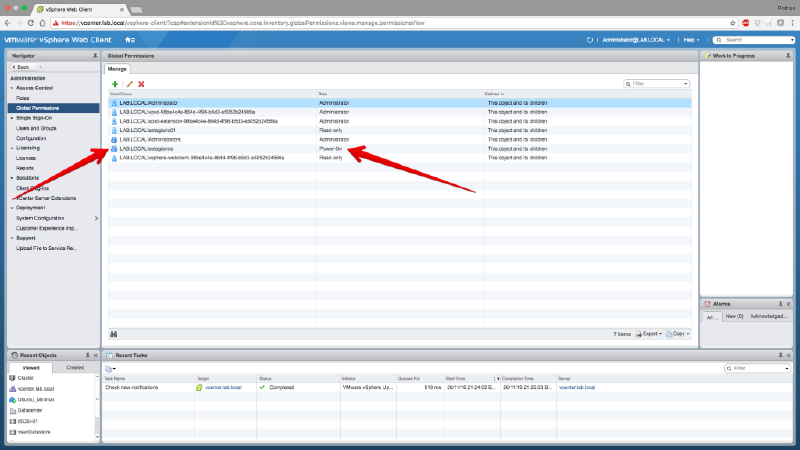Viewport: 800px width, 450px height.
Task: Select the Manage tab
Action: click(x=118, y=69)
